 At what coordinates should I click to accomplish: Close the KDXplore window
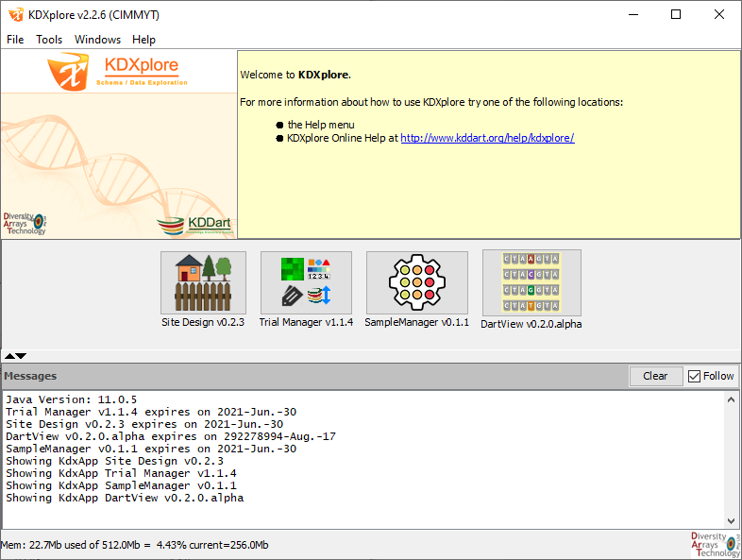(718, 14)
